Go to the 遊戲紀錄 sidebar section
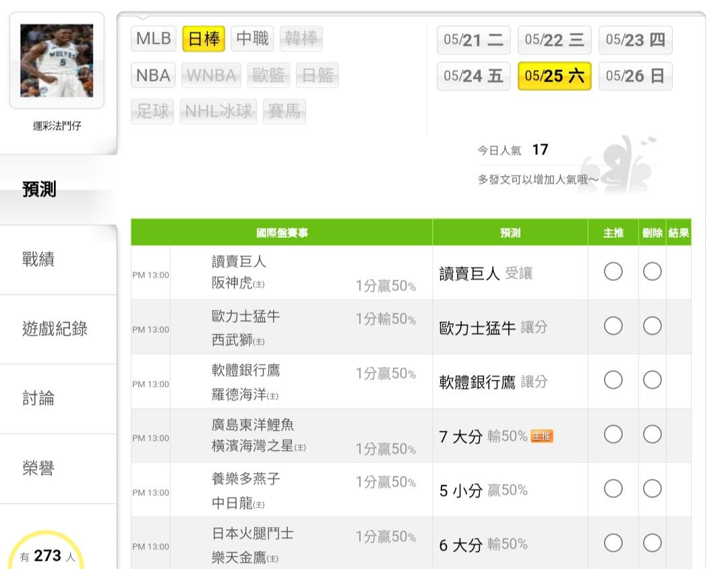 pos(58,329)
